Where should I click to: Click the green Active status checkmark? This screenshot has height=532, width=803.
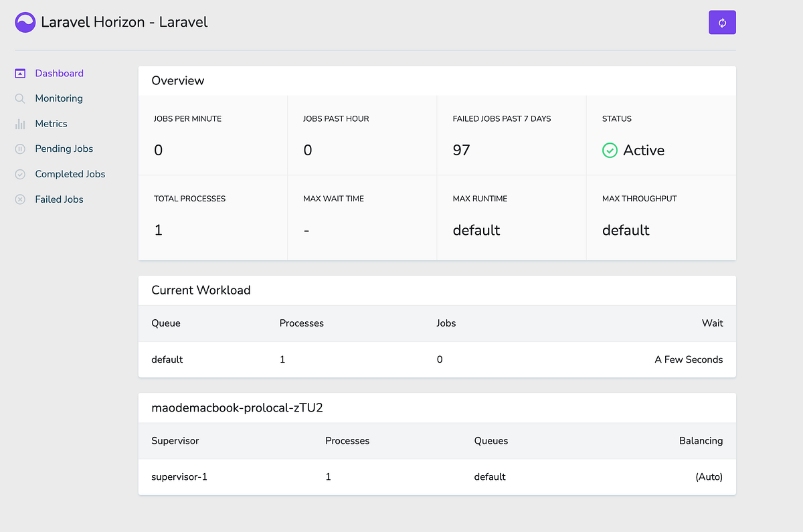610,151
